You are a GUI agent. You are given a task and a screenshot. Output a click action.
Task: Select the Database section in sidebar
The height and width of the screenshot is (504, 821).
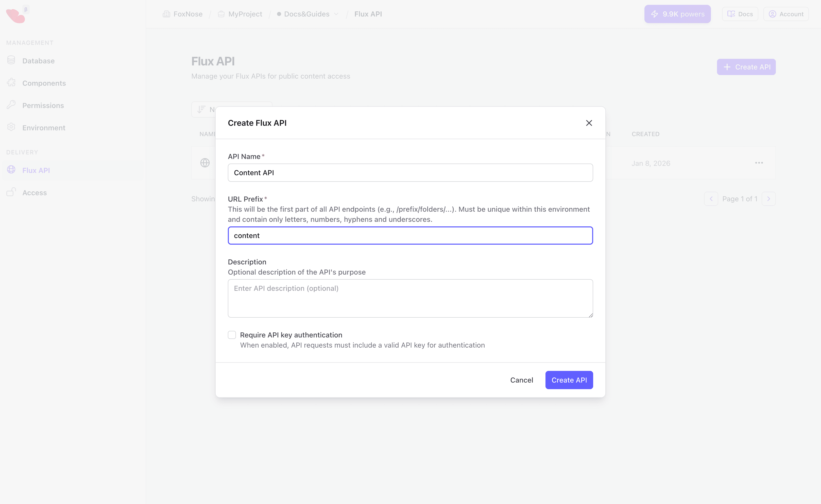pyautogui.click(x=38, y=61)
